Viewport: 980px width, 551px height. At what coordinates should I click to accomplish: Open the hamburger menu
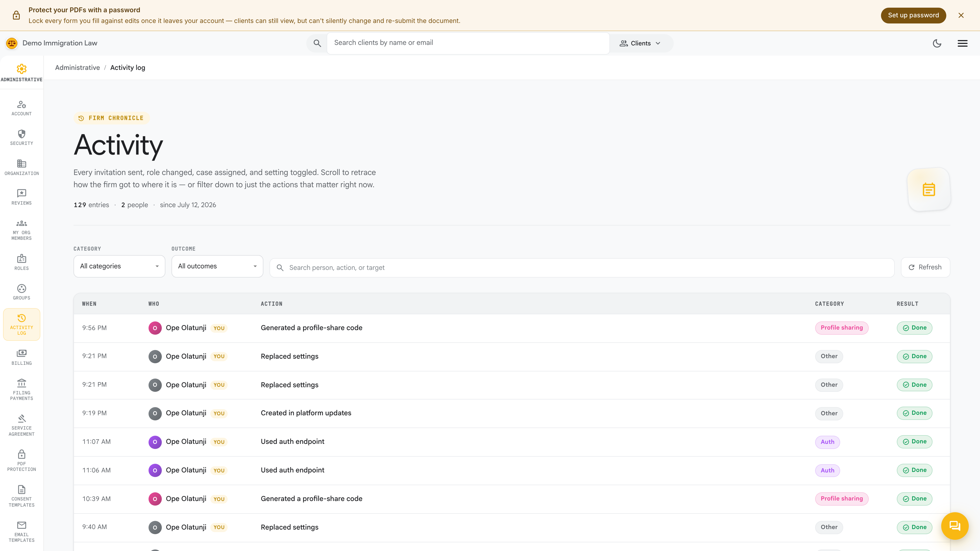click(x=962, y=43)
